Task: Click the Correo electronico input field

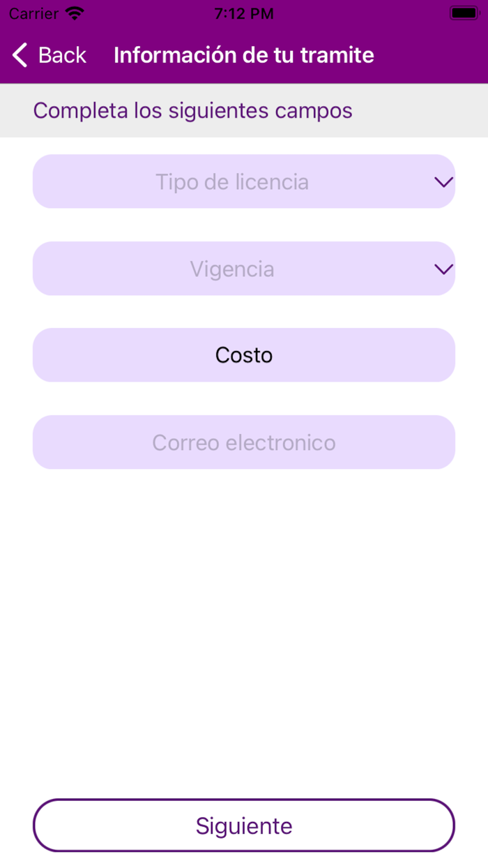Action: coord(244,442)
